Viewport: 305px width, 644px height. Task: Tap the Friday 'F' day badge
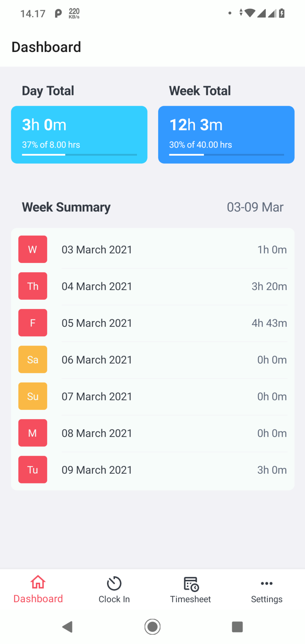33,323
